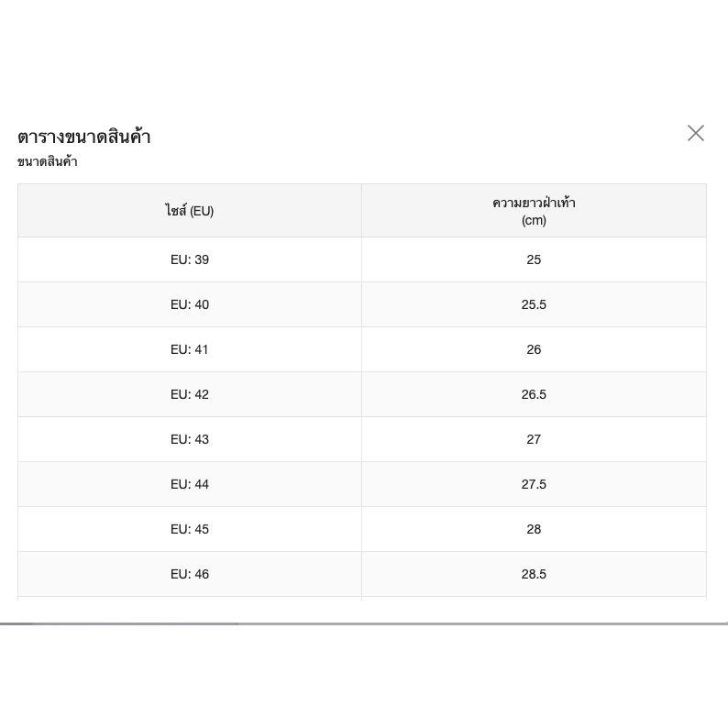Select the 28.5 cm foot length cell
Screen dimensions: 728x728
click(x=534, y=574)
